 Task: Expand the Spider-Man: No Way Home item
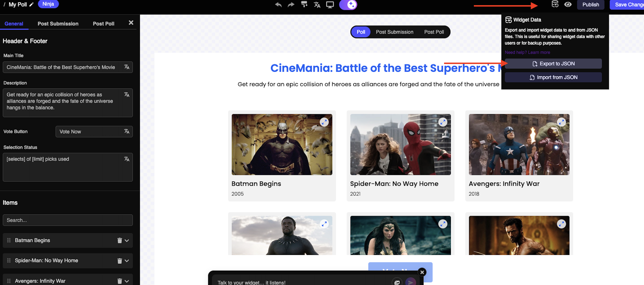pos(127,261)
